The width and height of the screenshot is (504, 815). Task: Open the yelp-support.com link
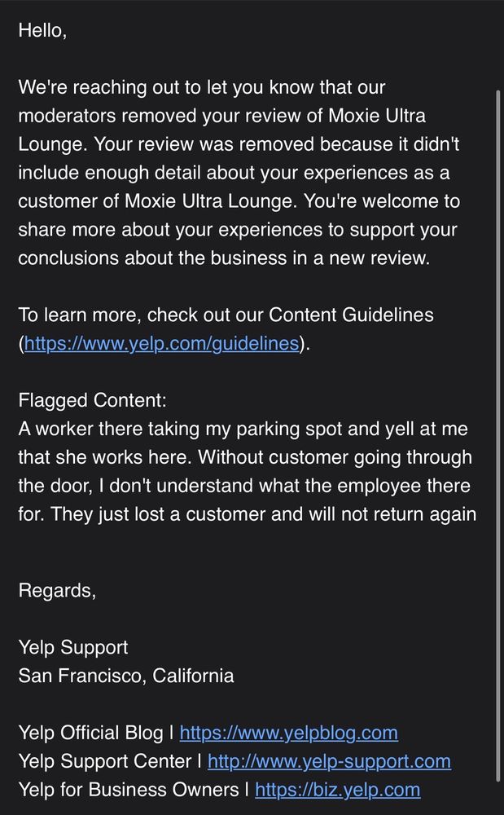pyautogui.click(x=329, y=761)
